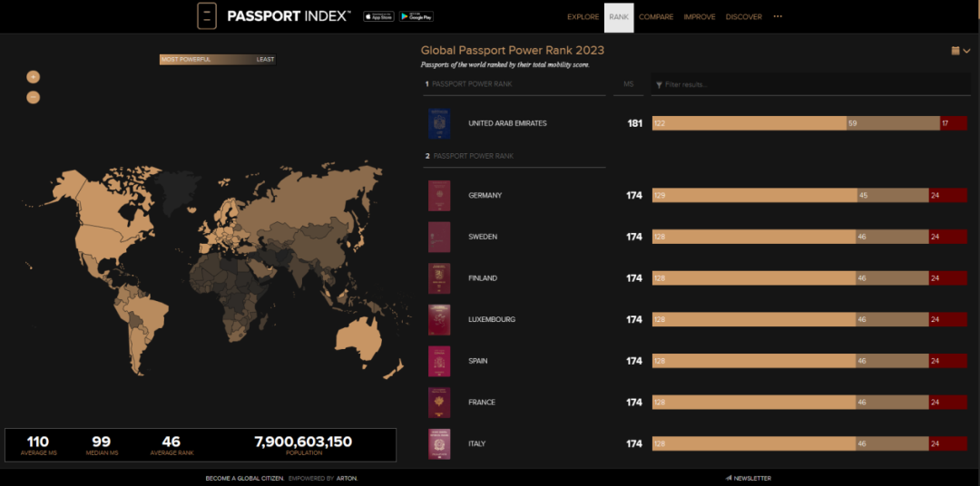Select Spain country name
Screen dimensions: 980x486
click(x=478, y=361)
